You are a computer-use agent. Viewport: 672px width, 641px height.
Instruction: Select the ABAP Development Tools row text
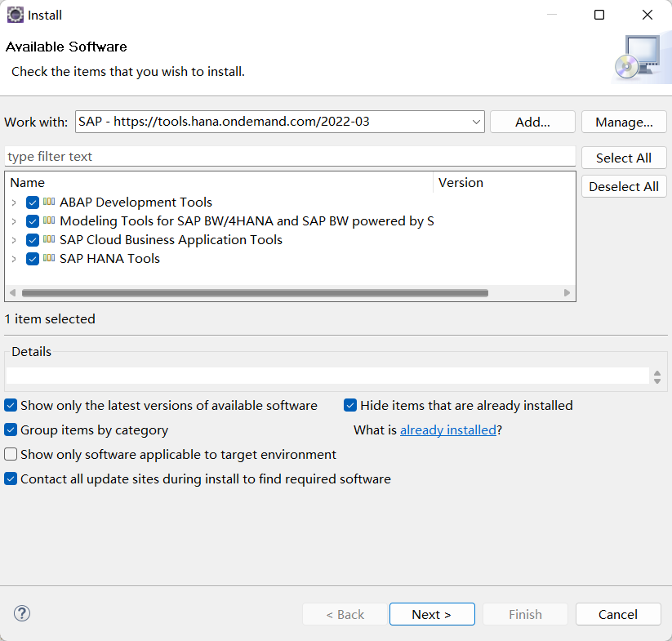click(x=136, y=203)
